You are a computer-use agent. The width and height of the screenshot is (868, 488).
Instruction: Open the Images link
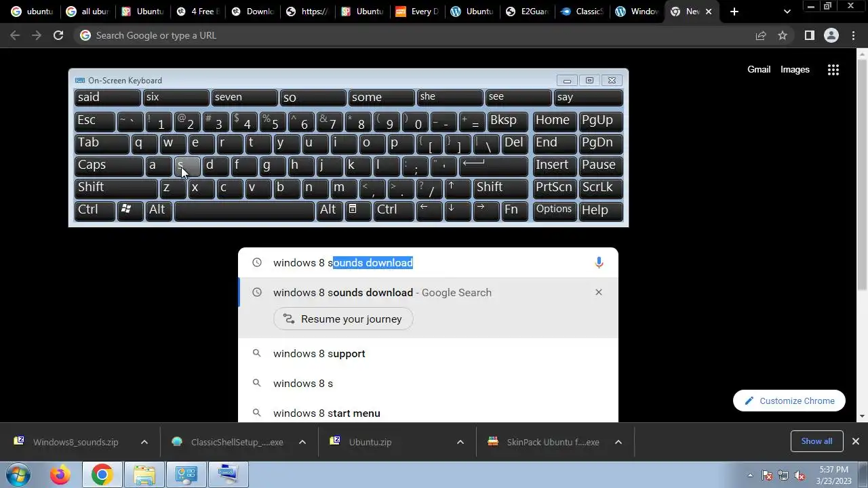pos(795,70)
